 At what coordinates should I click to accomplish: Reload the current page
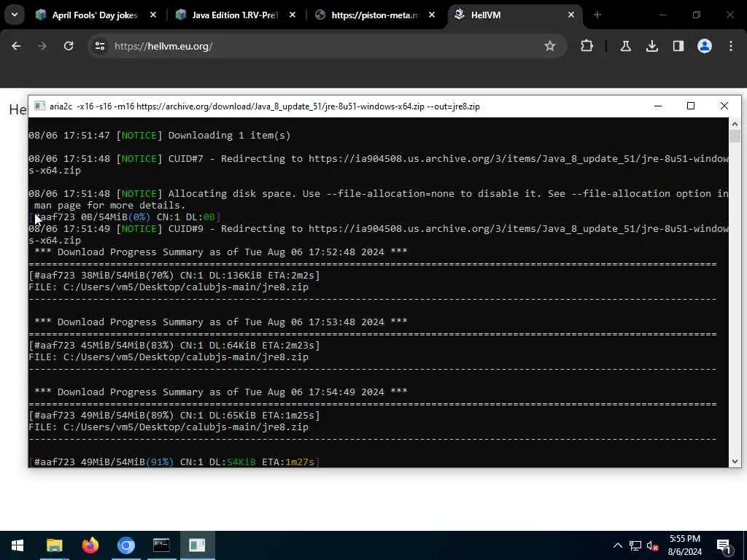coord(69,46)
